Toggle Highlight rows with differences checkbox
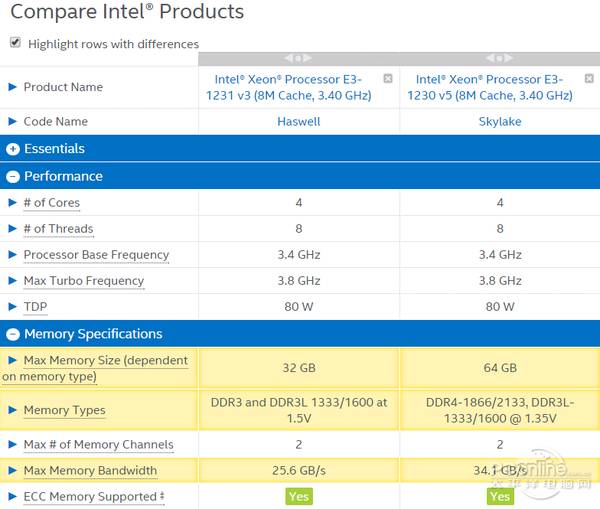This screenshot has height=509, width=600. [15, 42]
